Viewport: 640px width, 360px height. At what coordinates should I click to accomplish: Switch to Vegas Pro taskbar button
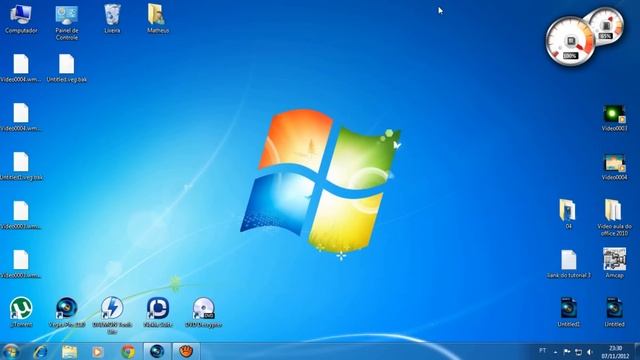coord(157,351)
